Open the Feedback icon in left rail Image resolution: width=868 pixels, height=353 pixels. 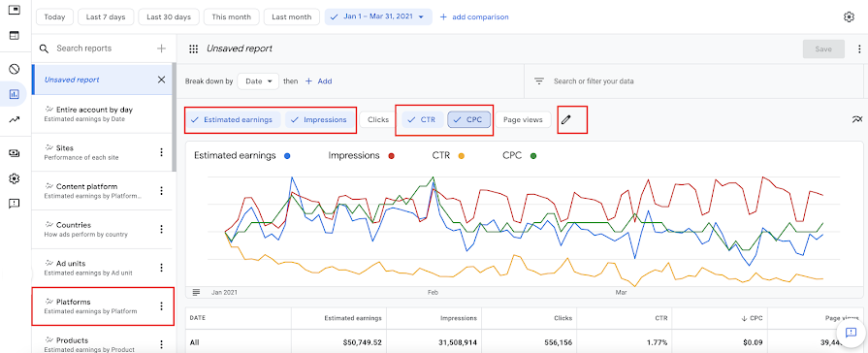[15, 204]
